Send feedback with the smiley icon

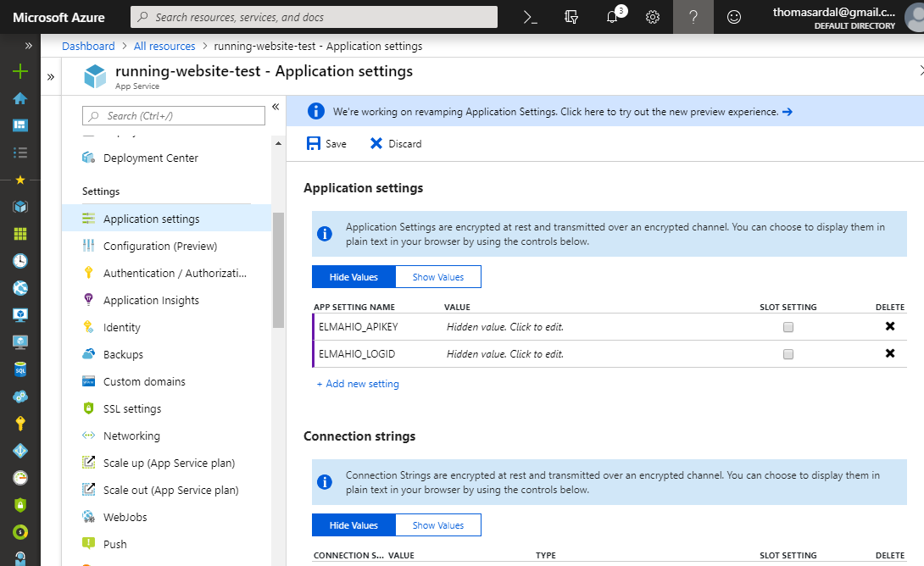click(733, 17)
